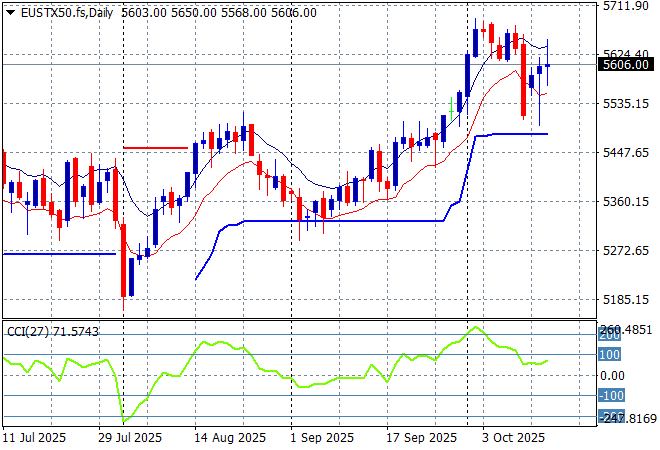Click the highlighted 5606.00 current price label
660x450 pixels.
[627, 66]
